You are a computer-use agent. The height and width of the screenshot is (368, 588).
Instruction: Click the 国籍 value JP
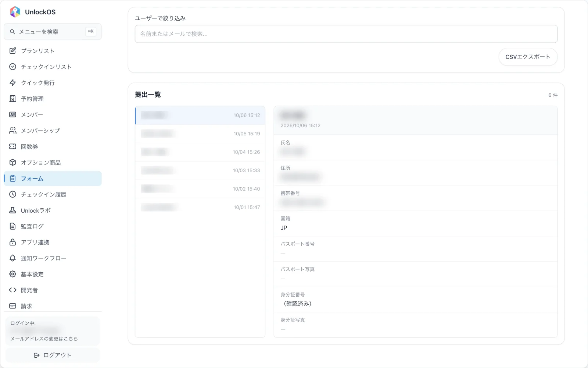(x=284, y=228)
